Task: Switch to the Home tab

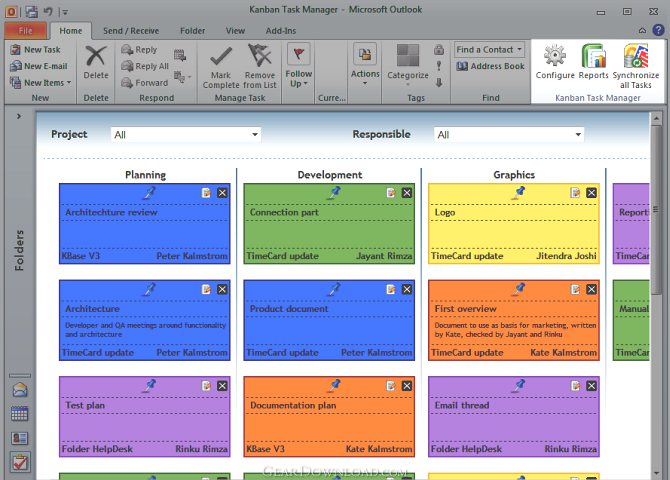Action: [x=71, y=30]
